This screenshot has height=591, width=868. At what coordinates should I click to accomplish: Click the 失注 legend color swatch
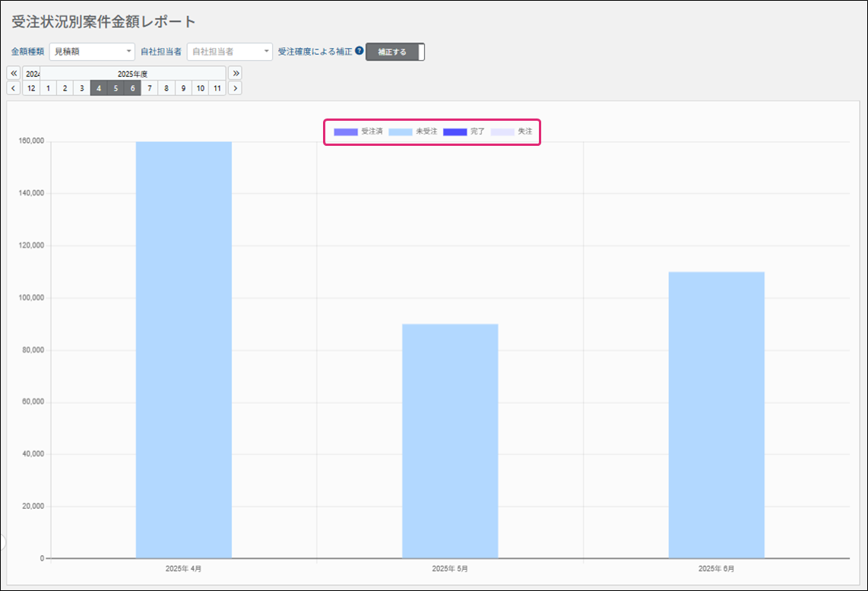click(x=502, y=131)
